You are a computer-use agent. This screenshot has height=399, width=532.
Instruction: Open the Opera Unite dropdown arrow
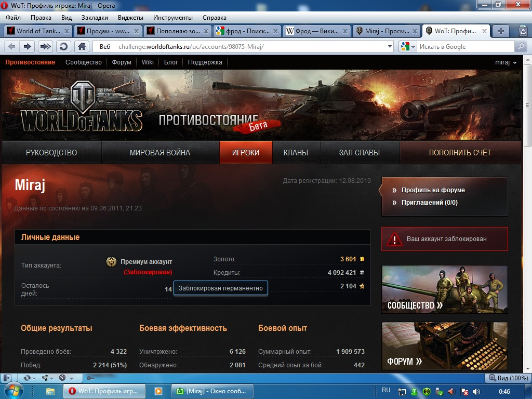tap(51, 378)
